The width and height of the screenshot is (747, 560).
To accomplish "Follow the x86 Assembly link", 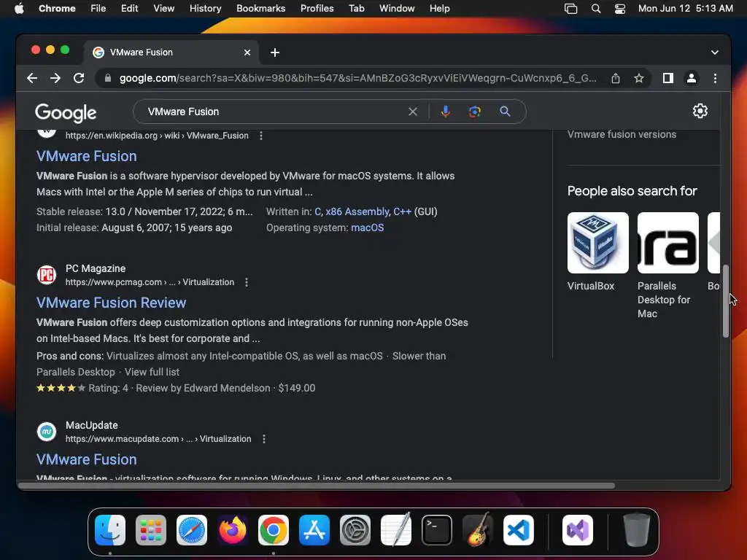I will [357, 212].
